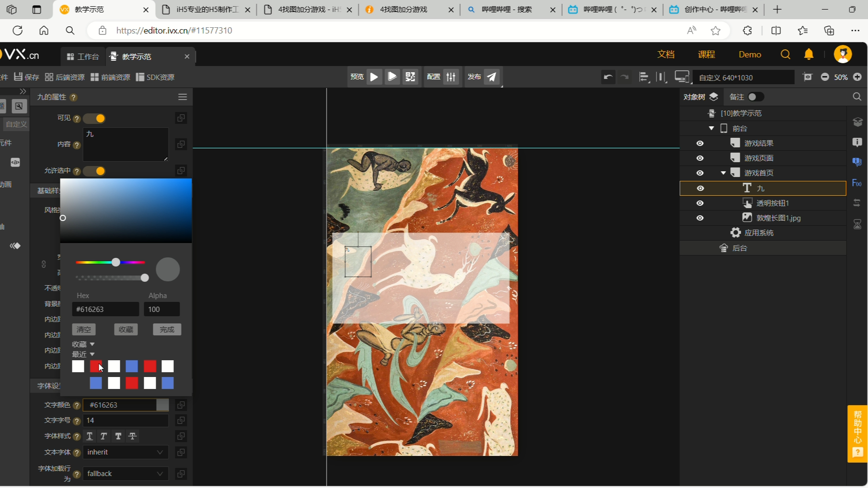
Task: Switch to the 工作台 tab
Action: tap(83, 56)
